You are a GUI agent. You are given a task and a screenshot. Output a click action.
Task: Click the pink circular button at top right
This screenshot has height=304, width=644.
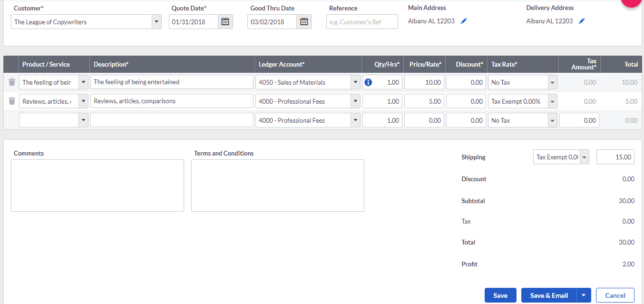pos(631,3)
